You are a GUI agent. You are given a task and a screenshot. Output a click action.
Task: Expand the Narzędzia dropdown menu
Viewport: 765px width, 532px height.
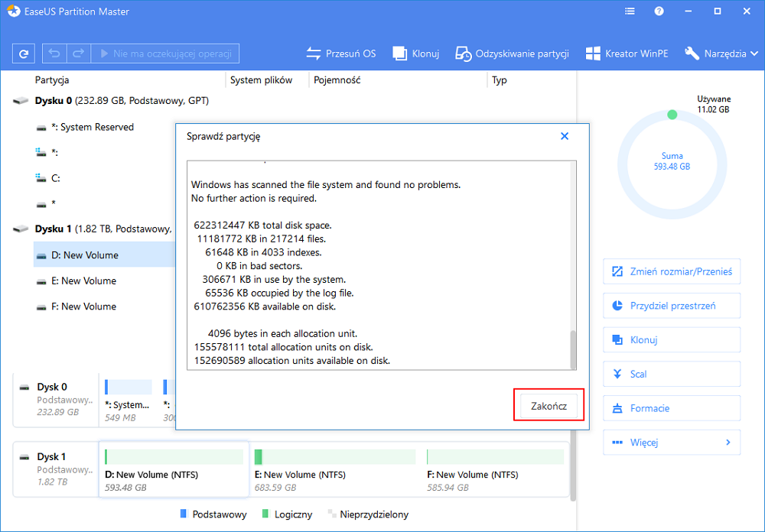coord(721,54)
